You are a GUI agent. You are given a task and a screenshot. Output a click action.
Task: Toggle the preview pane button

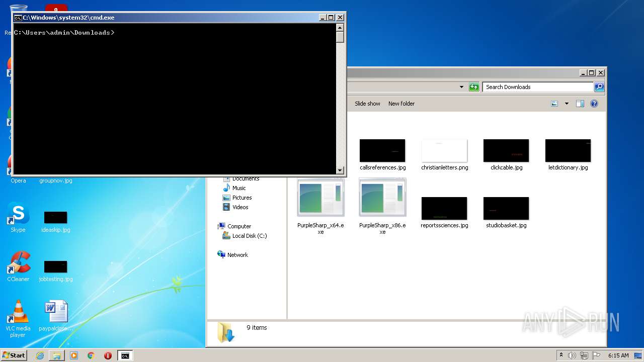coord(580,104)
